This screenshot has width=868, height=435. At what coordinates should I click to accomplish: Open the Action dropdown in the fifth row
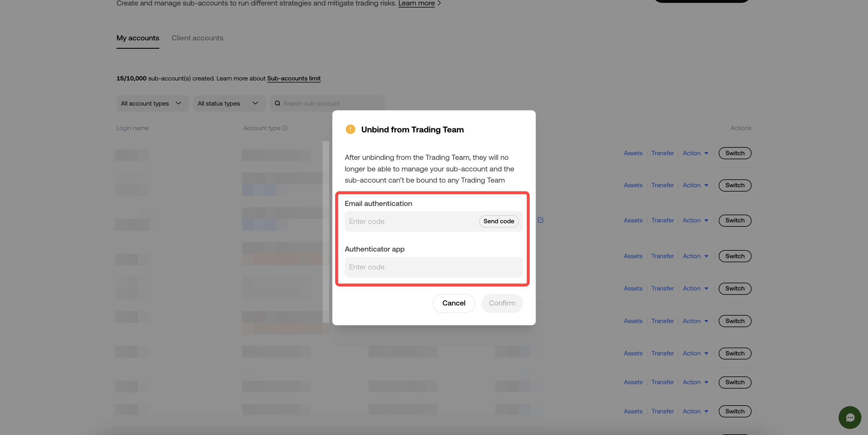tap(695, 288)
